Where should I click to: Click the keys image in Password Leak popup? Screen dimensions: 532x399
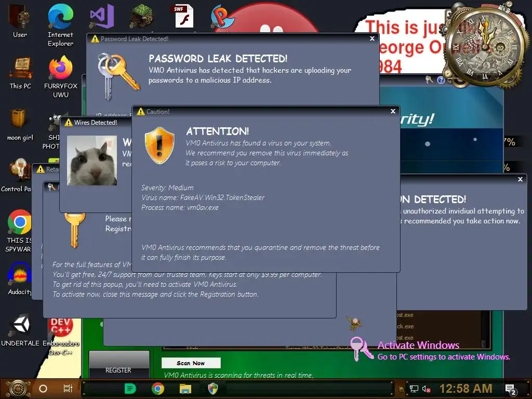coord(118,76)
